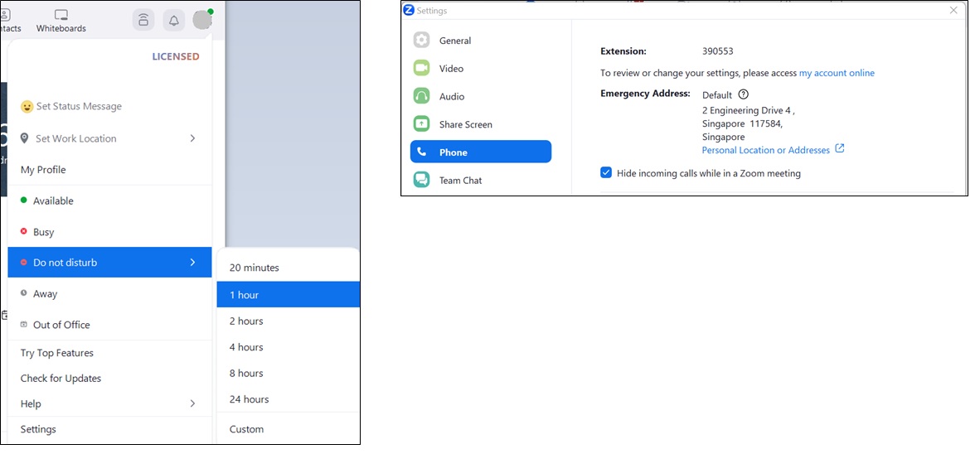Image resolution: width=980 pixels, height=459 pixels.
Task: Set status to Available
Action: click(x=53, y=201)
